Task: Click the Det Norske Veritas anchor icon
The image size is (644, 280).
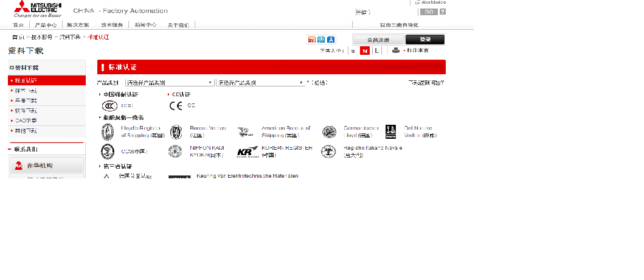Action: [x=391, y=131]
